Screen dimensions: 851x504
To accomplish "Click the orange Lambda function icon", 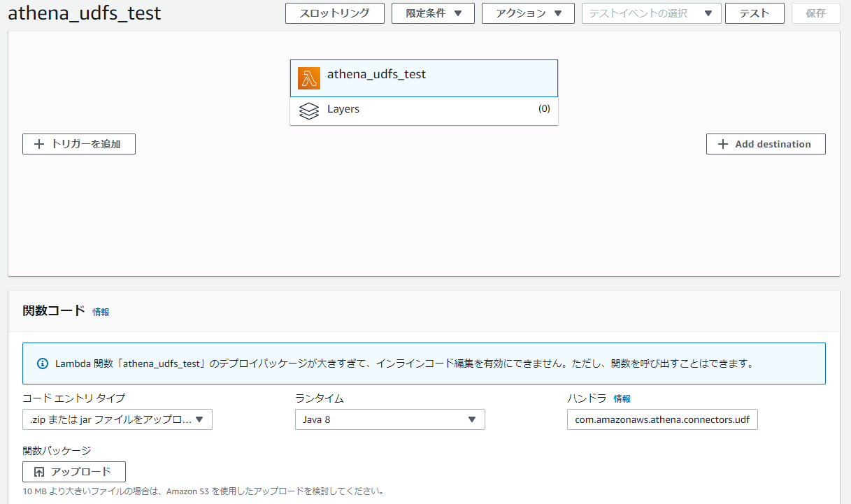I will coord(308,78).
